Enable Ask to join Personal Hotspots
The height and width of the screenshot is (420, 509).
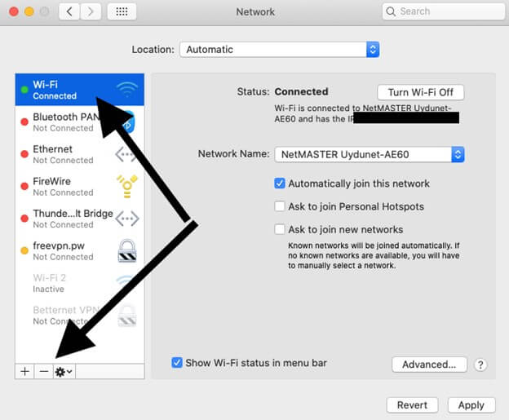pyautogui.click(x=280, y=206)
